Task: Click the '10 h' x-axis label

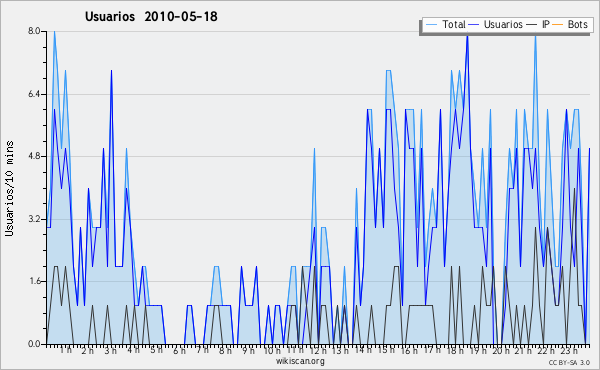Action: tap(272, 351)
